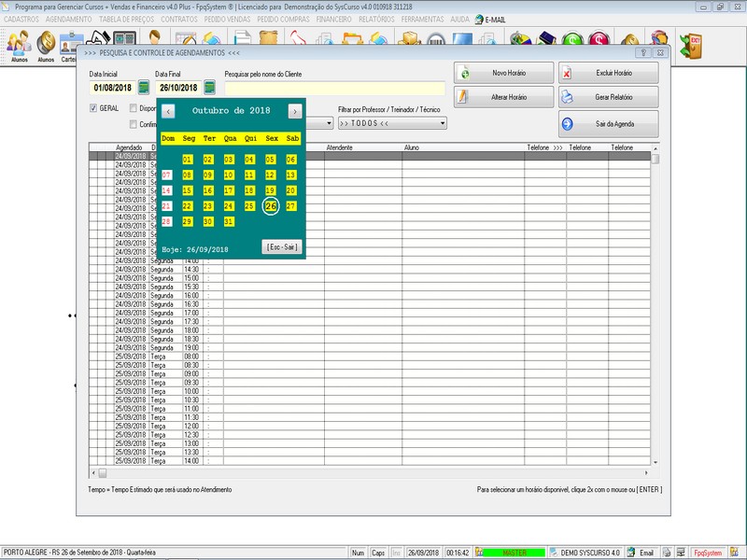This screenshot has height=560, width=747.
Task: Click icon left of green MASTER label
Action: coord(479,553)
